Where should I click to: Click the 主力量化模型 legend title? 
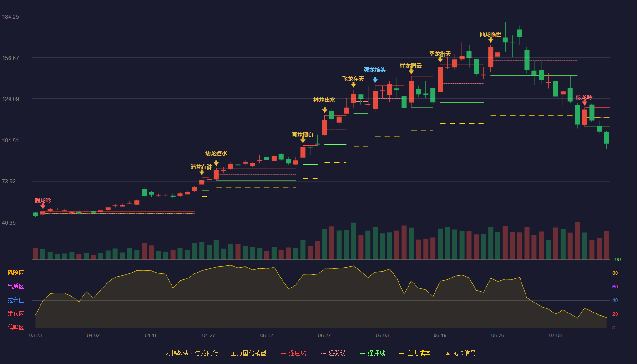tap(248, 353)
